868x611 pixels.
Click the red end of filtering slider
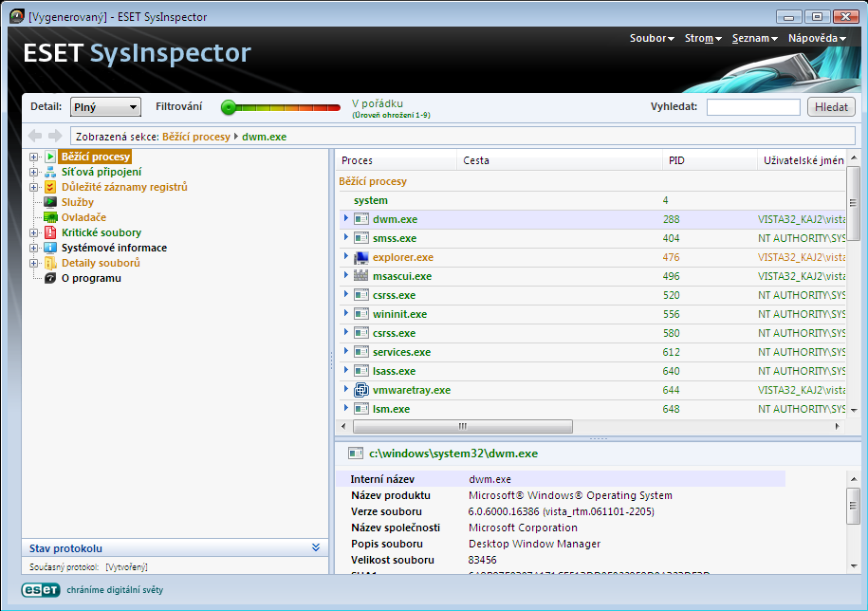click(x=334, y=107)
